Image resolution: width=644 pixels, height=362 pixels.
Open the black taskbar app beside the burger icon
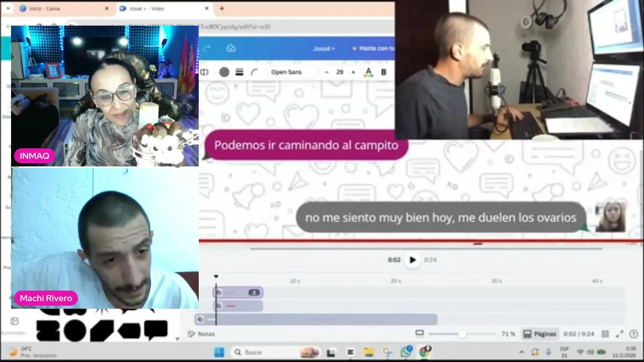tap(331, 352)
